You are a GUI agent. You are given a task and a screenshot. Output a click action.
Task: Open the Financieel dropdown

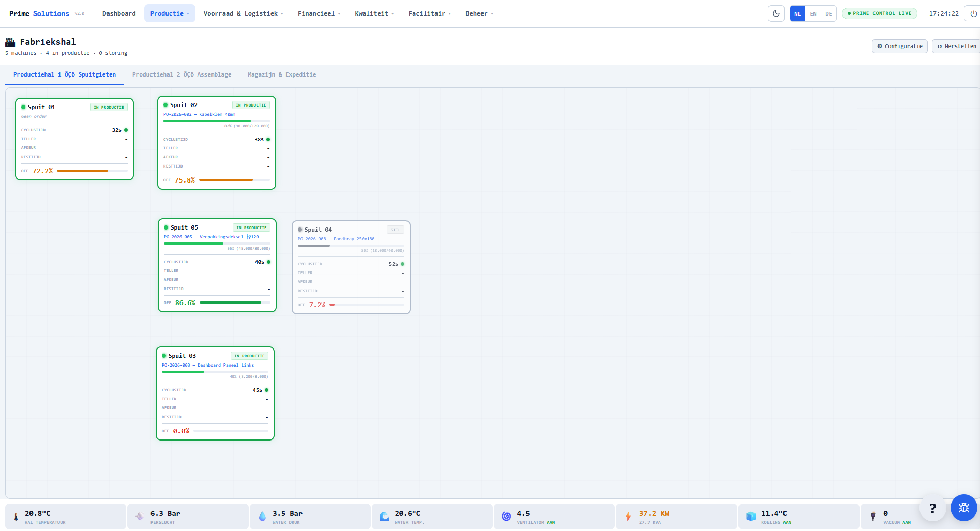pos(319,13)
